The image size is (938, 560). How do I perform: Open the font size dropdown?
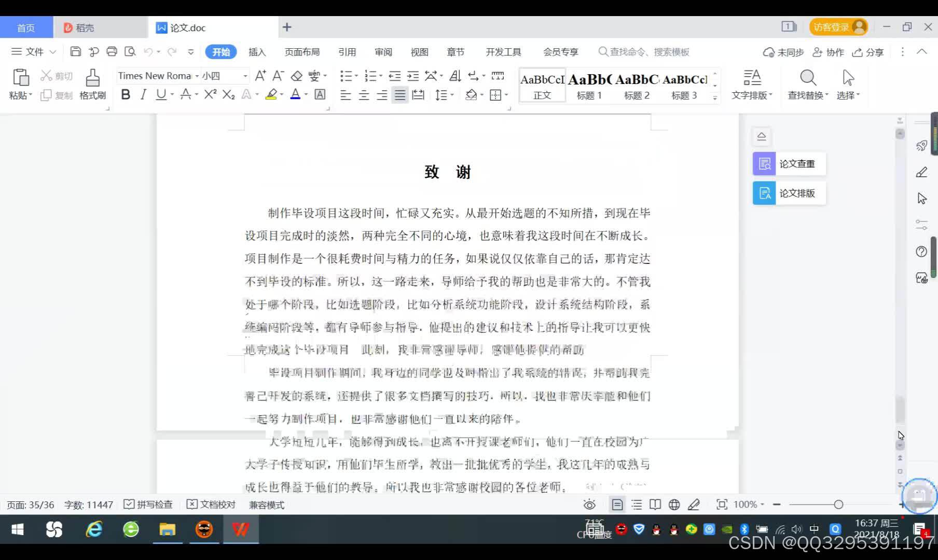click(245, 76)
